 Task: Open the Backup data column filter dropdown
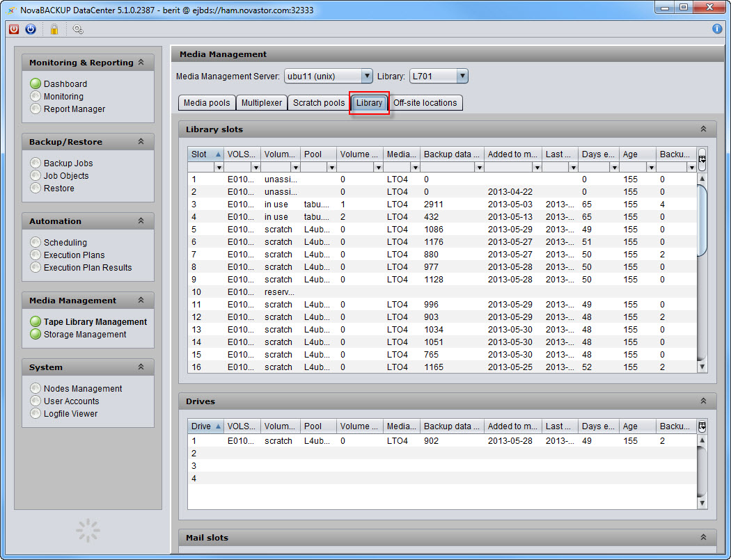point(479,167)
